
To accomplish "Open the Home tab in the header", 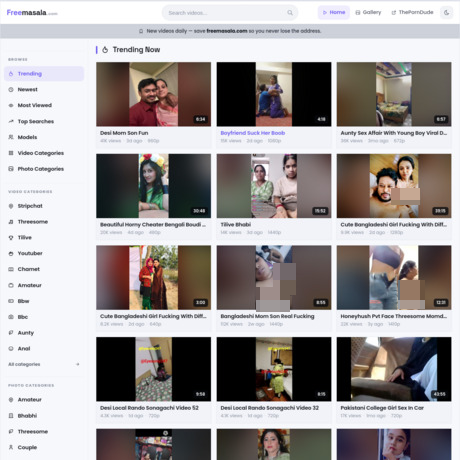I will [334, 12].
